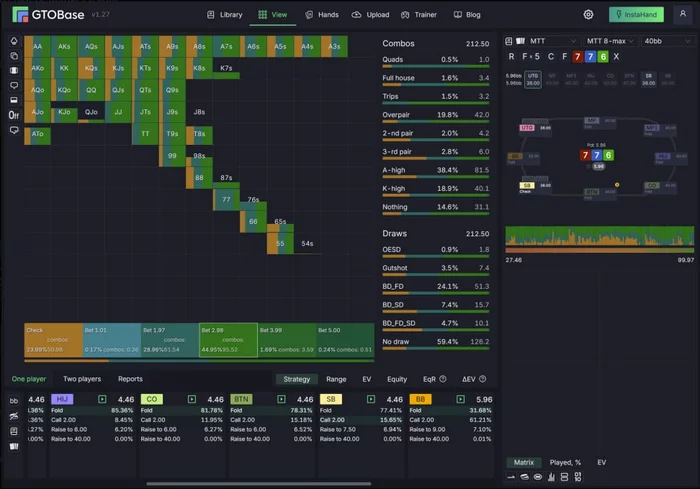The width and height of the screenshot is (700, 489).
Task: Click the oval table icon under Matrix
Action: click(x=538, y=477)
